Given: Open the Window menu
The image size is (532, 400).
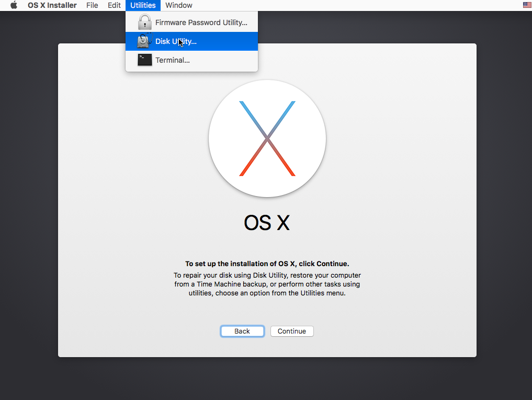Looking at the screenshot, I should (178, 5).
